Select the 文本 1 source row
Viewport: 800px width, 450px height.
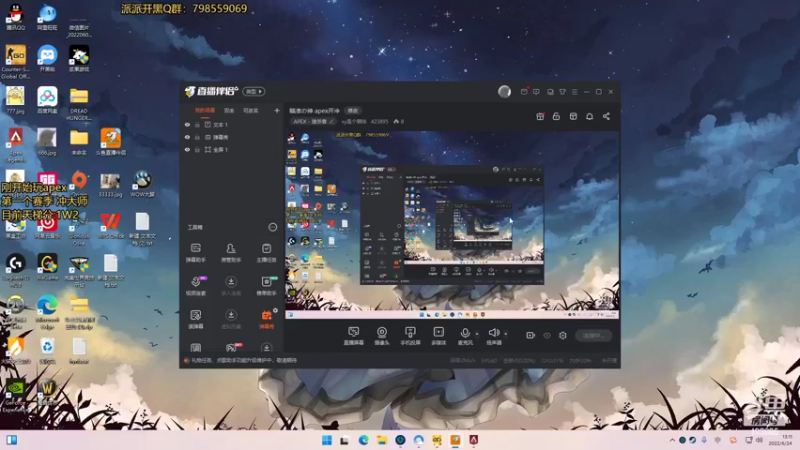232,124
